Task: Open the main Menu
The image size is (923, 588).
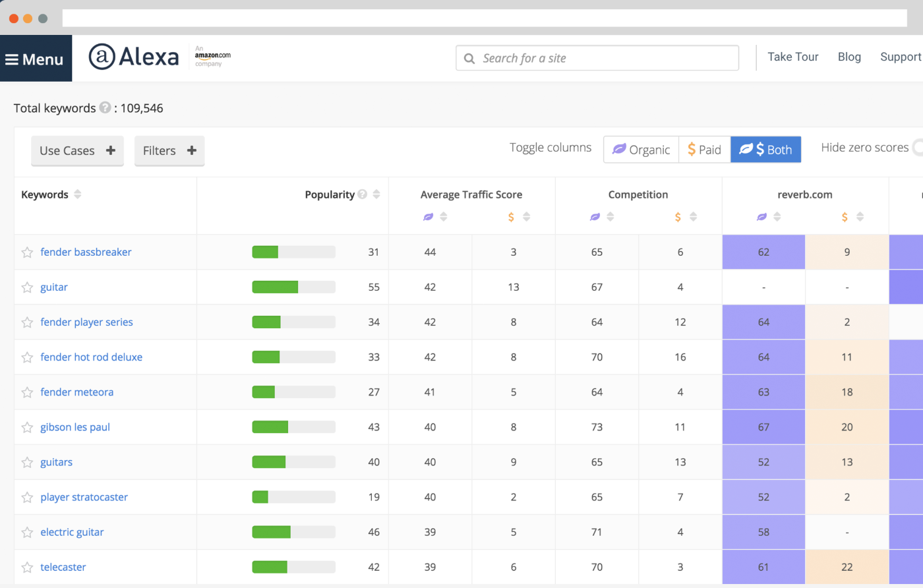Action: click(x=36, y=59)
